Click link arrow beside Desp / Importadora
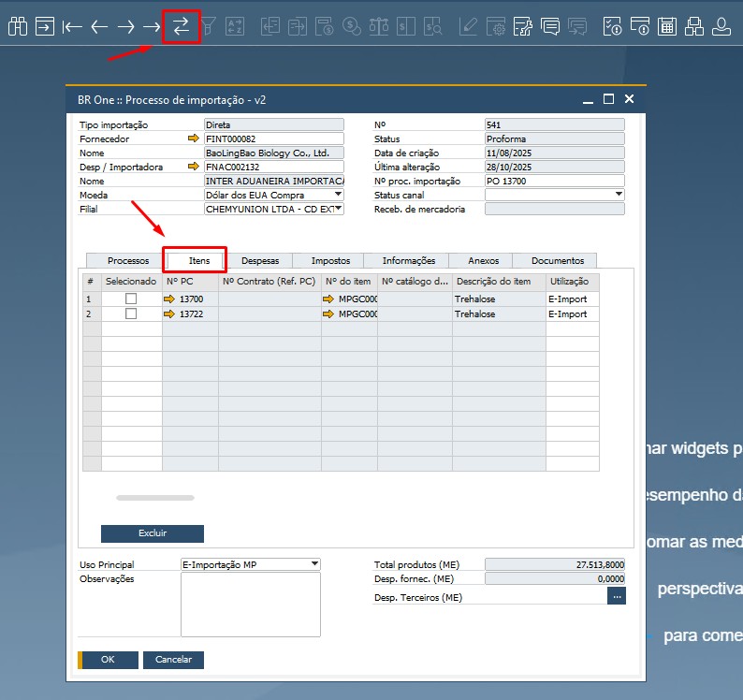This screenshot has width=743, height=700. click(194, 167)
